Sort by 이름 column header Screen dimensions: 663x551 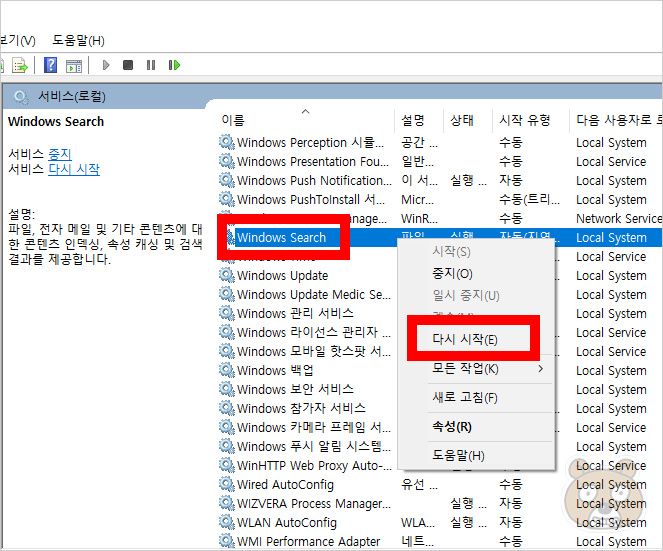click(233, 120)
